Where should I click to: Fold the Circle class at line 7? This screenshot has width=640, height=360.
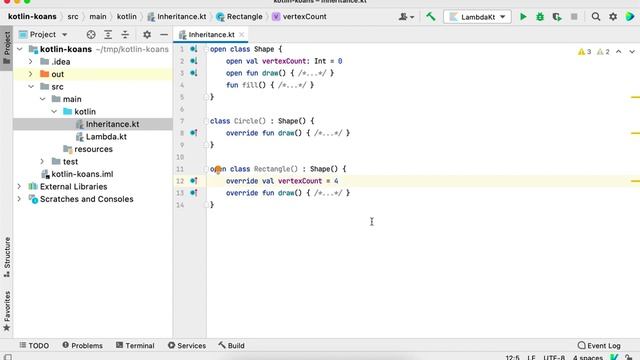(x=206, y=121)
